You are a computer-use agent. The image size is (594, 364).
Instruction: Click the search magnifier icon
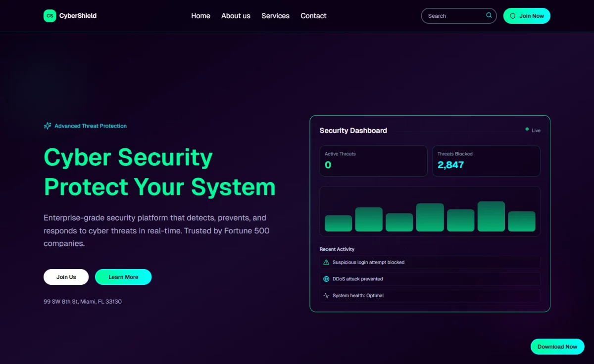(x=489, y=15)
